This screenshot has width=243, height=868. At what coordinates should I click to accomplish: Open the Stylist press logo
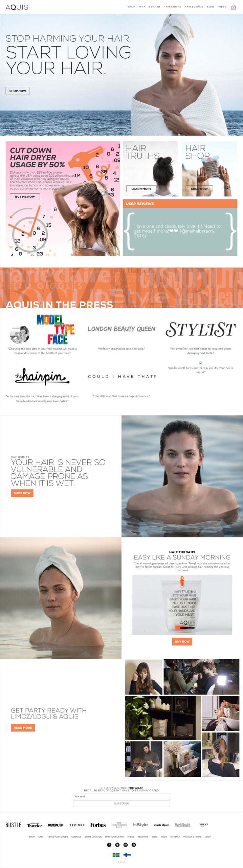[200, 330]
